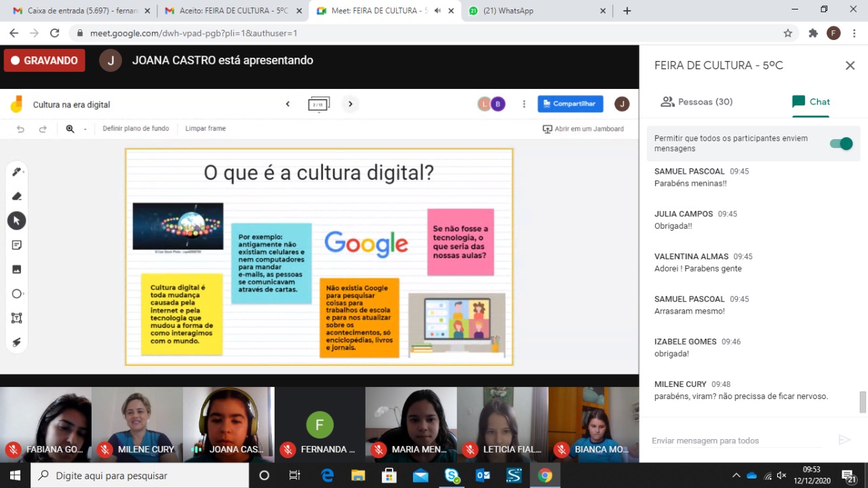The height and width of the screenshot is (488, 868).
Task: Open the zoom level dropdown
Action: (x=85, y=129)
